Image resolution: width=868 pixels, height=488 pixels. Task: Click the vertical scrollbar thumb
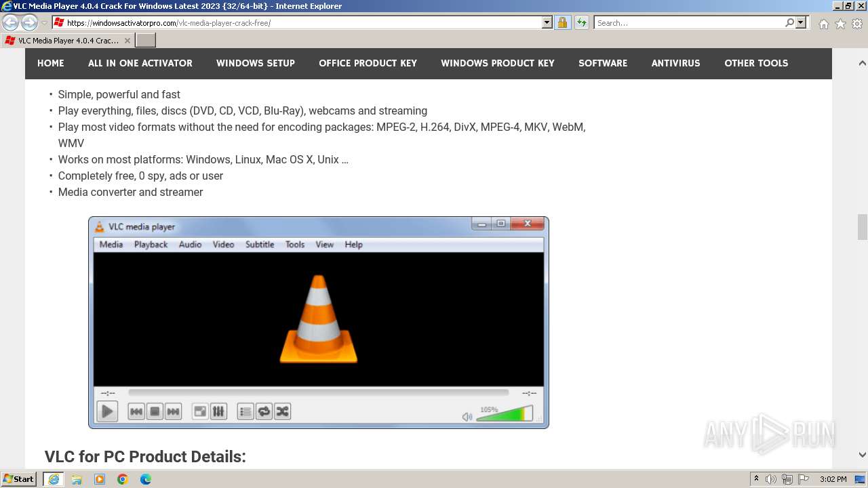(862, 227)
